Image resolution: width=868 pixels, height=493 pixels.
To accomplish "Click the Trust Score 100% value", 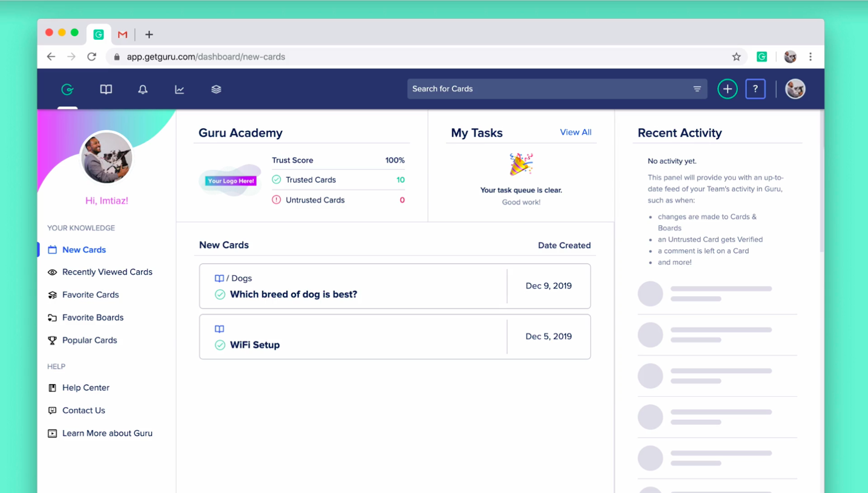I will click(395, 160).
